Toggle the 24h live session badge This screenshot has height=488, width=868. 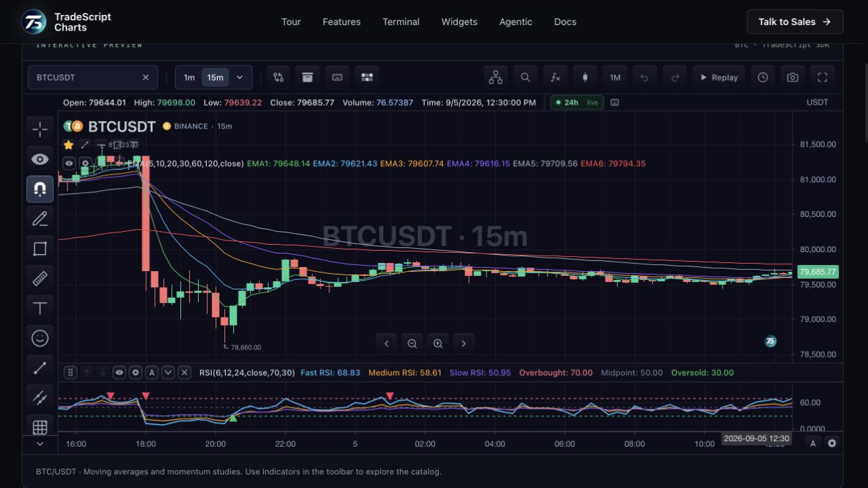(576, 103)
